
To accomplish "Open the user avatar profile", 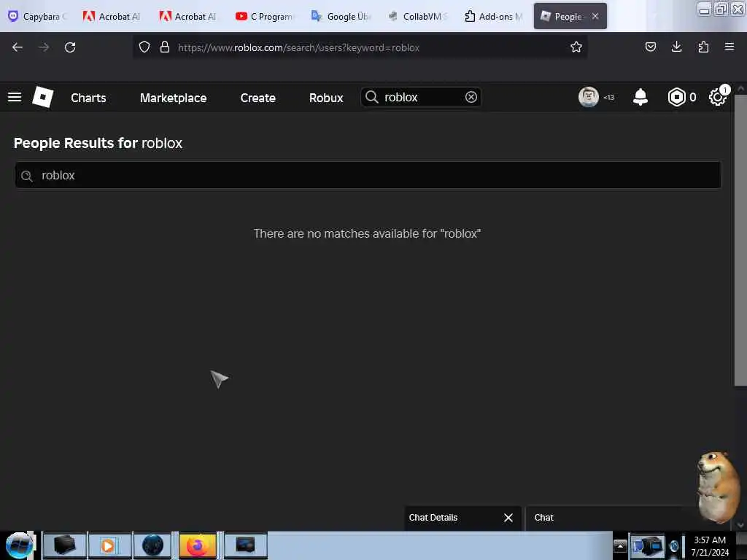I will (x=589, y=97).
